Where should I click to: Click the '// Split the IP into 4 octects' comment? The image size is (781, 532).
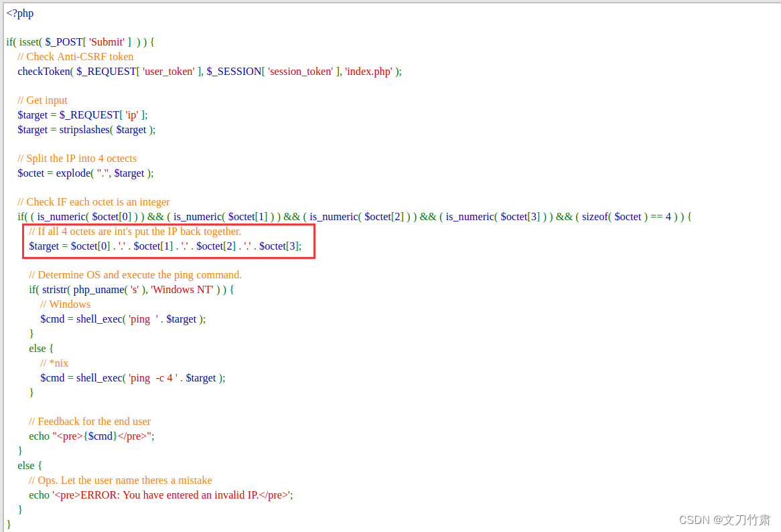tap(77, 159)
